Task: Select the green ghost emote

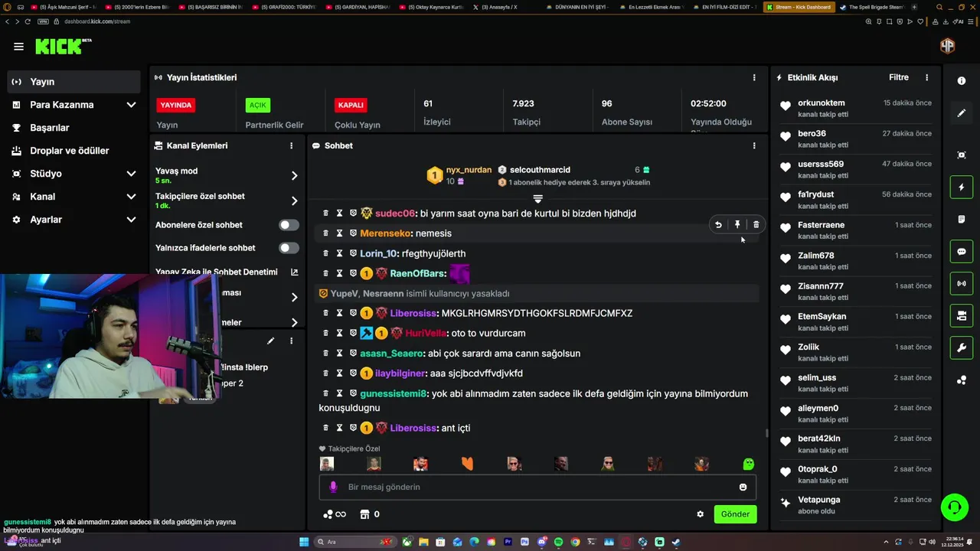Action: [749, 464]
